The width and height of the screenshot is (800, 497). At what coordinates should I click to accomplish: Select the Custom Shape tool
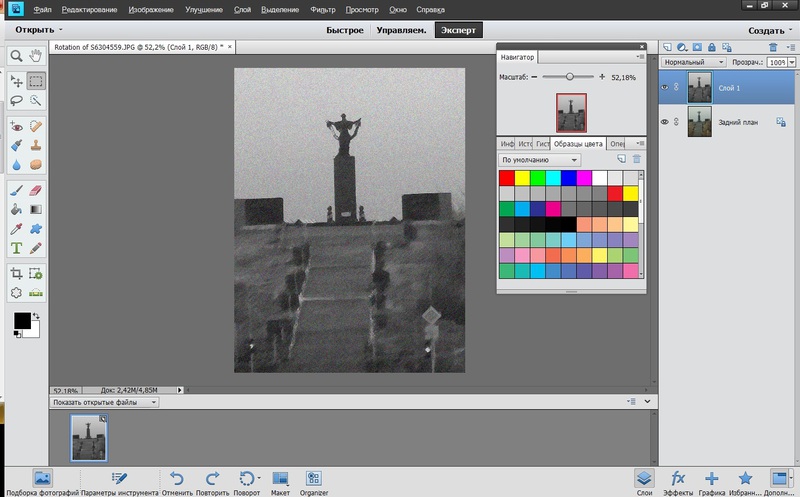pyautogui.click(x=35, y=229)
